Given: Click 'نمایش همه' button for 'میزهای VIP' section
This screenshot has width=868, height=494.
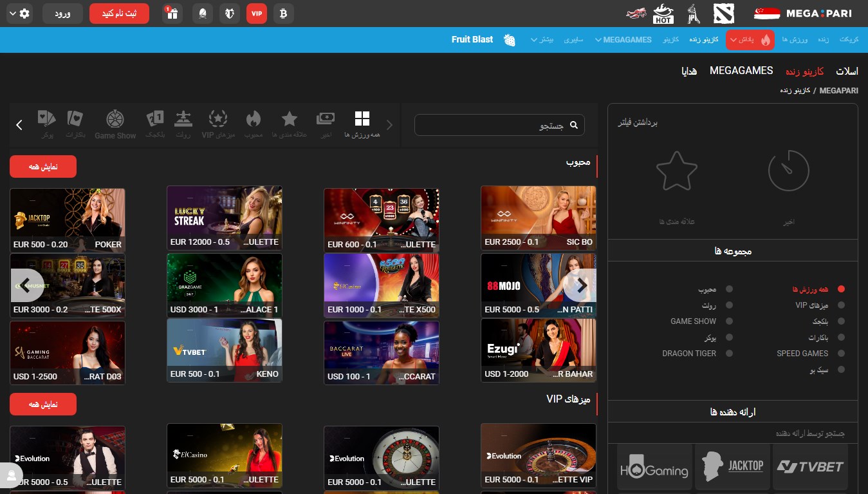Looking at the screenshot, I should pos(43,404).
